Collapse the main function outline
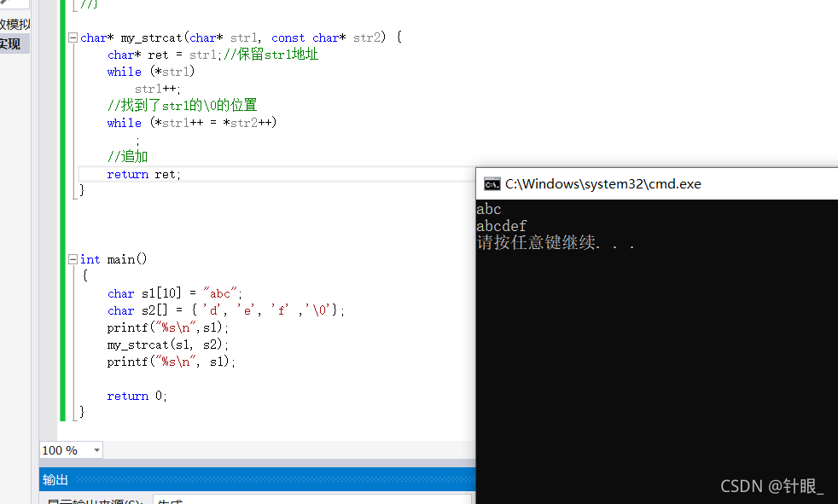 [x=73, y=259]
